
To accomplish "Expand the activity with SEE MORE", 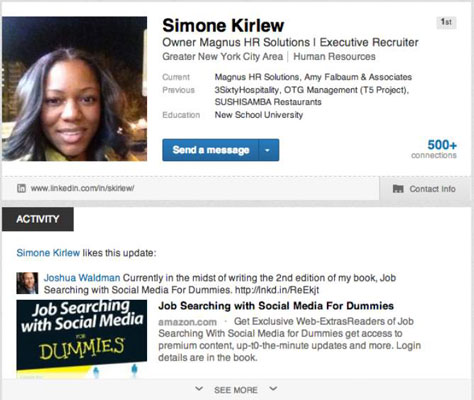I will click(x=236, y=390).
